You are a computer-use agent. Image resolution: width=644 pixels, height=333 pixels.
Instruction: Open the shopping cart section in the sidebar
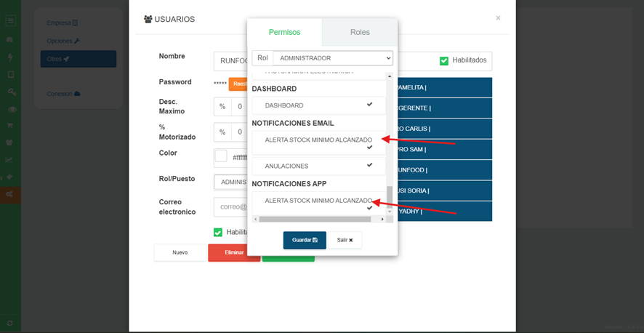point(10,126)
